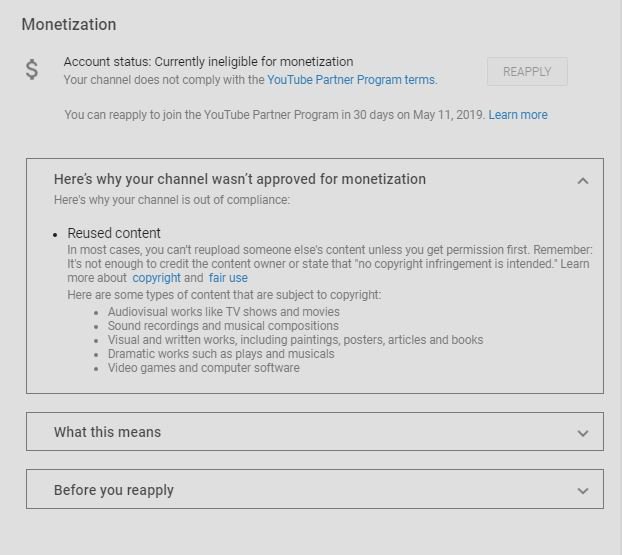Follow the copyright link
Screen dimensions: 622x555
pyautogui.click(x=156, y=278)
